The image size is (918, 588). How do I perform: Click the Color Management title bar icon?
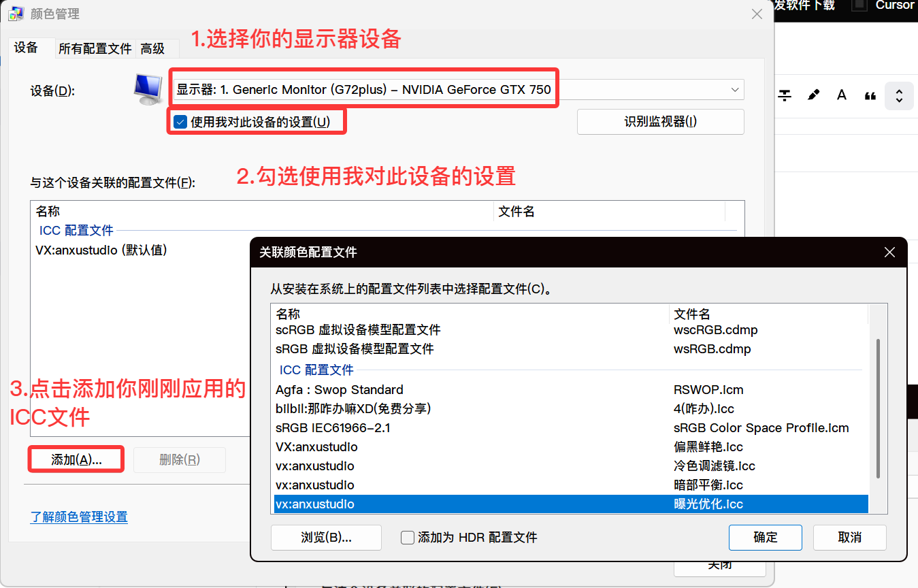click(x=16, y=14)
